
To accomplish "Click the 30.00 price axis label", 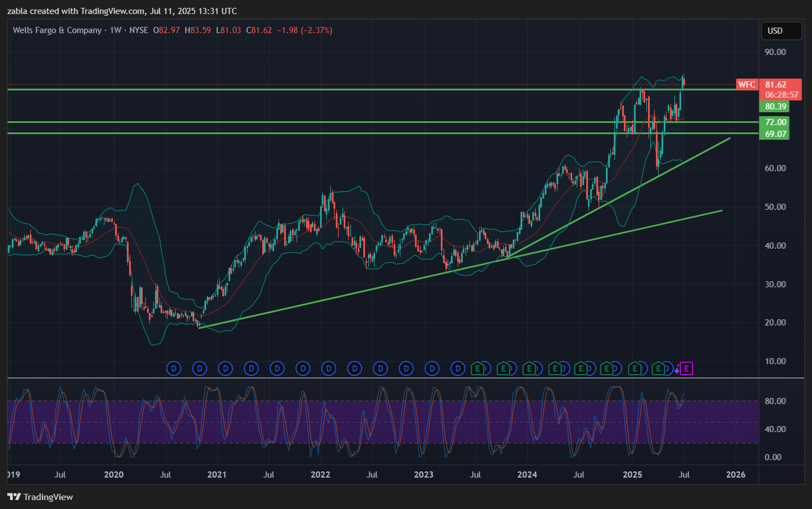I will coord(775,285).
